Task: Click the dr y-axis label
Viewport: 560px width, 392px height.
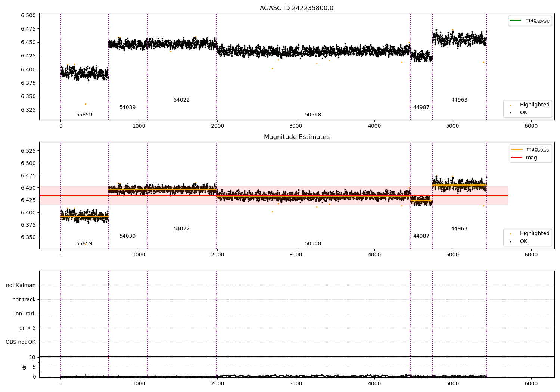Action: 24,367
